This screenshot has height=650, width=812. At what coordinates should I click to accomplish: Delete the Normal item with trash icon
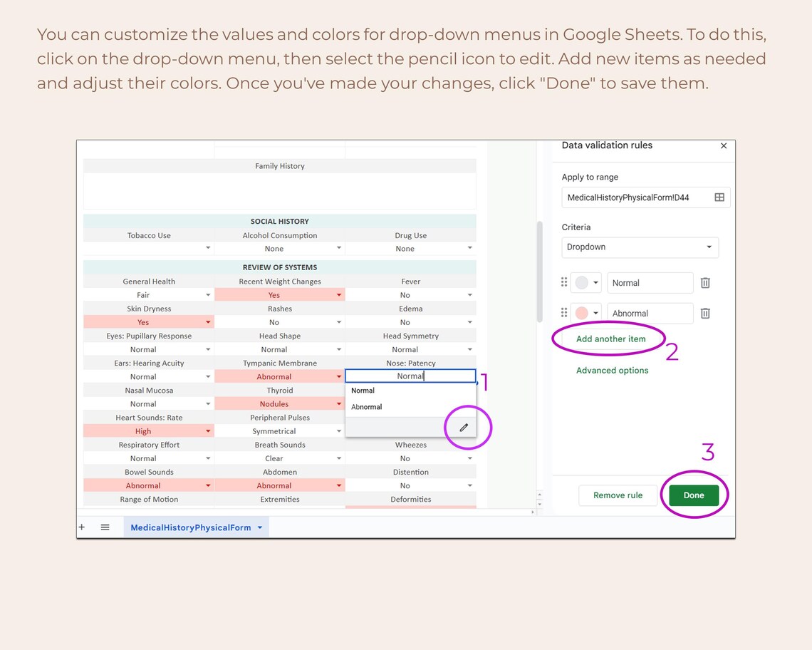pos(705,283)
